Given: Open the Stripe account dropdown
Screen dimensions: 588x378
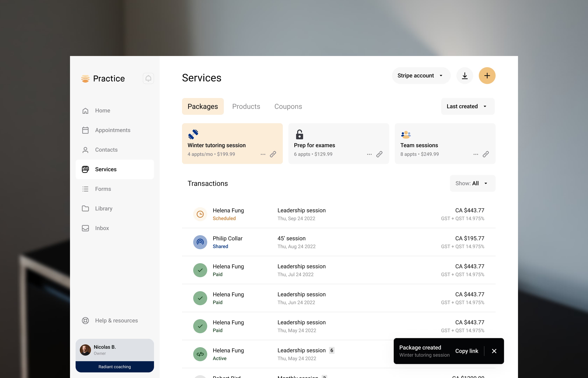Looking at the screenshot, I should 421,76.
